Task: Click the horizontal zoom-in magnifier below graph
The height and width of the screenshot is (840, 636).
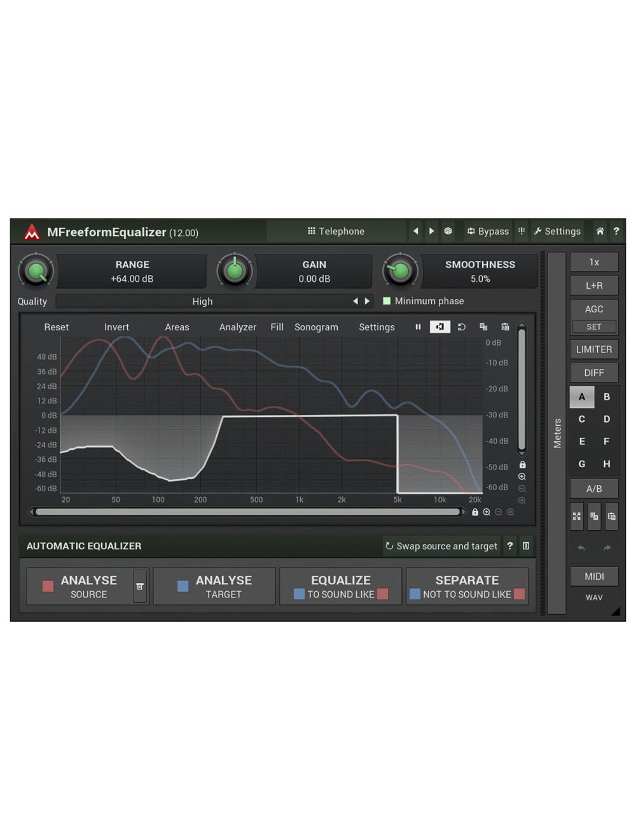Action: pyautogui.click(x=487, y=512)
